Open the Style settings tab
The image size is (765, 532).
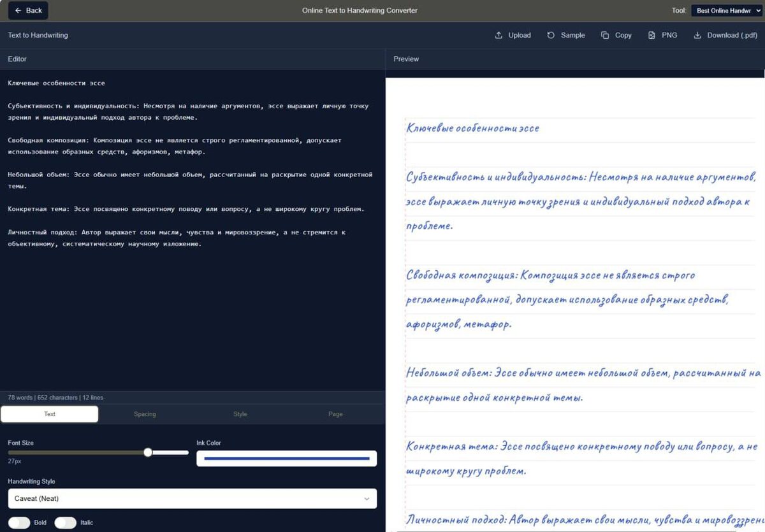[x=240, y=414]
